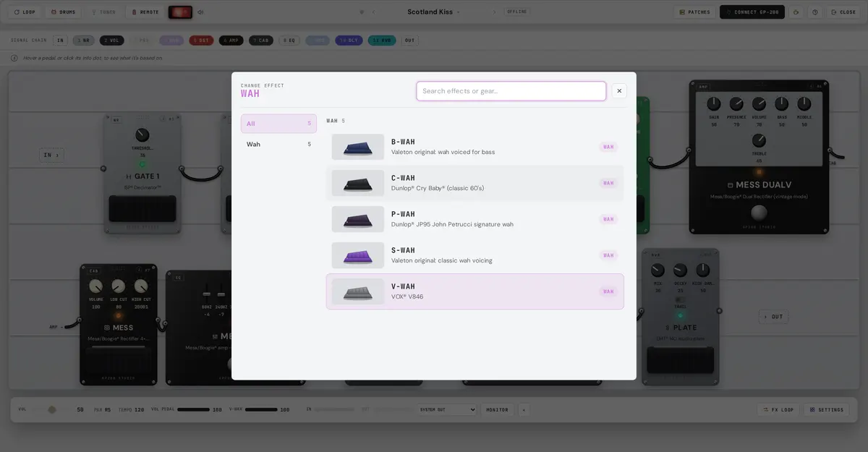The width and height of the screenshot is (868, 452).
Task: Toggle the 8 EQ signal chain block
Action: [289, 40]
